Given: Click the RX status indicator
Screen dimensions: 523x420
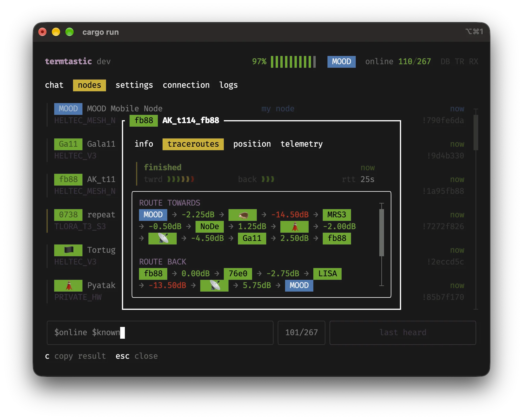Looking at the screenshot, I should tap(473, 62).
